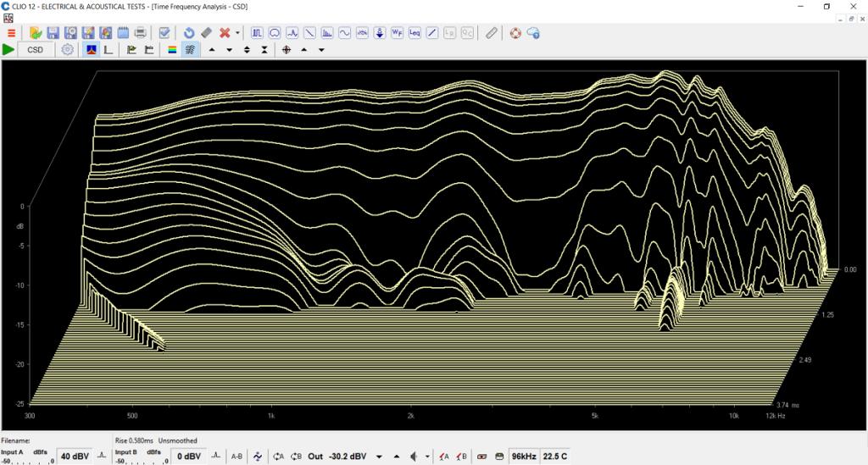Click the loop A icon in status bar
868x465 pixels.
click(278, 457)
